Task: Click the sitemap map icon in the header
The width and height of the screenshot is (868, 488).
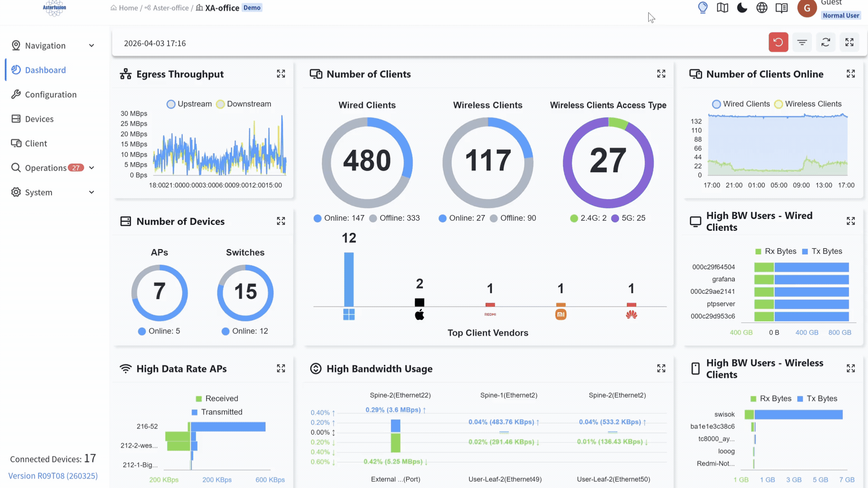Action: 722,8
